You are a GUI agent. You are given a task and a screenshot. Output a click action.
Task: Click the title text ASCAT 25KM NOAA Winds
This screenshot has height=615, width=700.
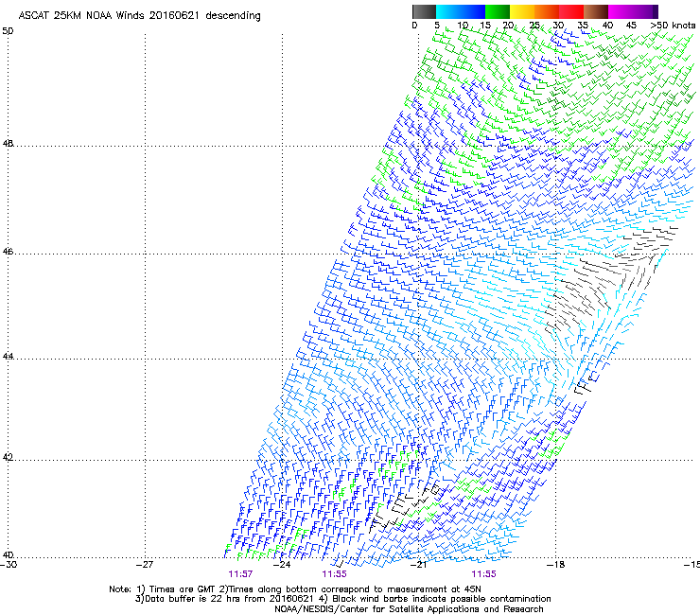tap(82, 16)
